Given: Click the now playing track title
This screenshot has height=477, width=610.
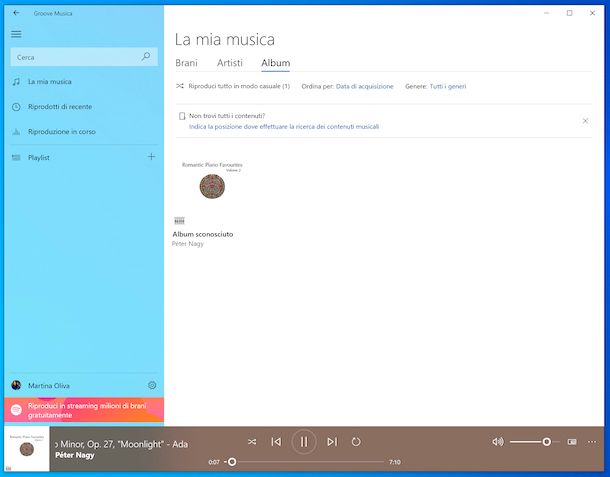Looking at the screenshot, I should (x=122, y=444).
